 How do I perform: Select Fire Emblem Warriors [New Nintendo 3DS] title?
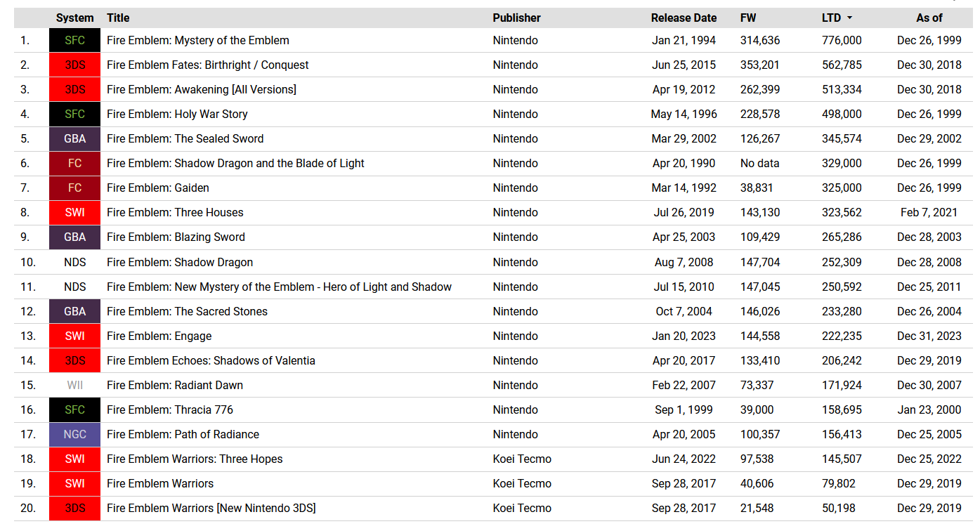(211, 509)
